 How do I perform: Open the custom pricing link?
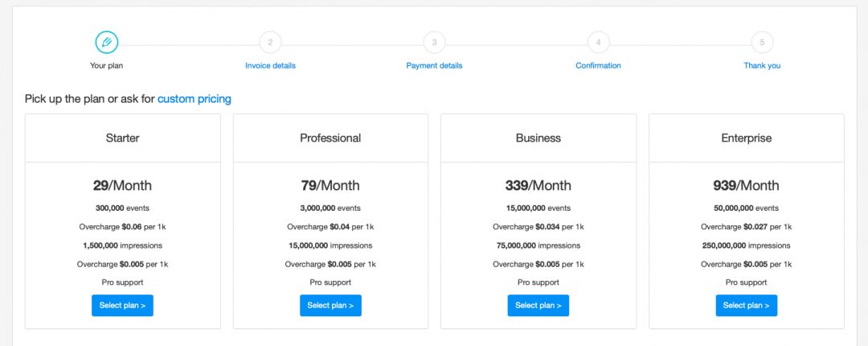coord(194,99)
